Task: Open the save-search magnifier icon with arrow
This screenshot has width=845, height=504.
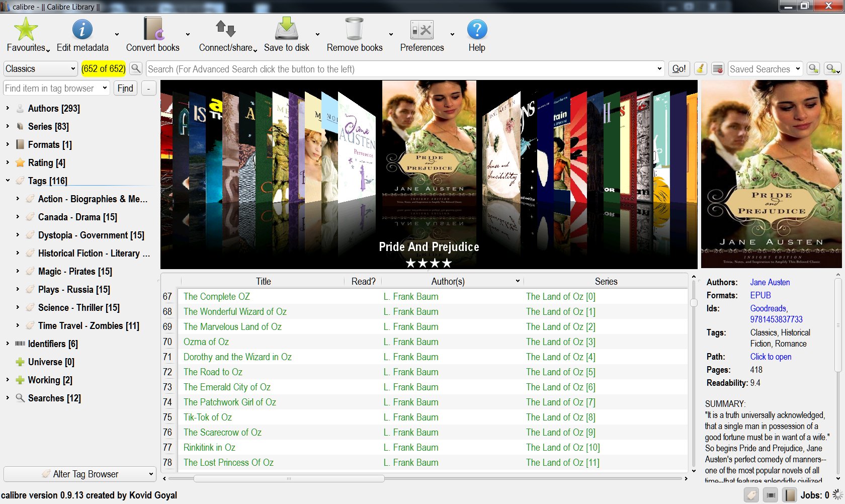Action: (832, 68)
